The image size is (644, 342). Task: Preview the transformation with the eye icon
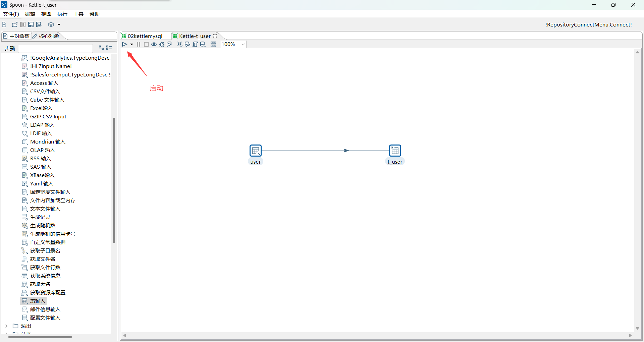(154, 44)
